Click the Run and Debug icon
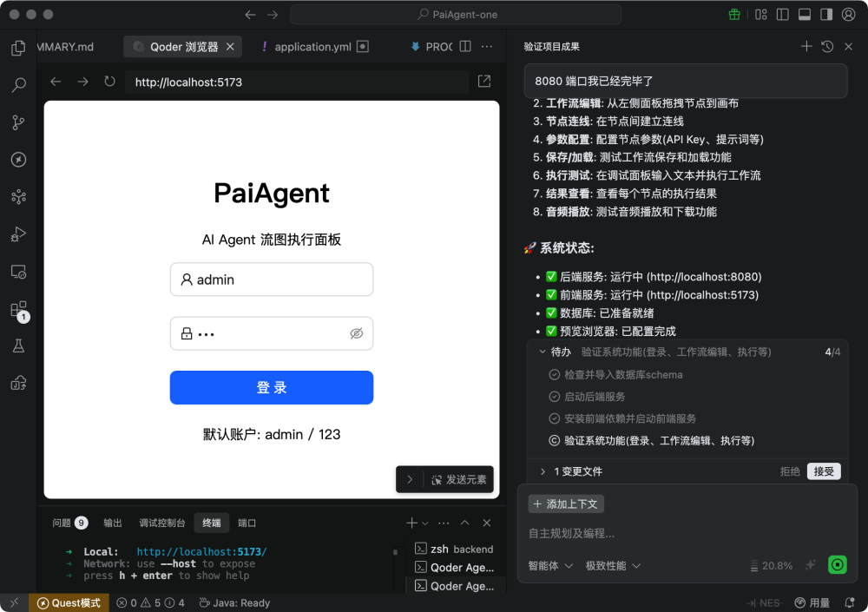 click(x=18, y=234)
